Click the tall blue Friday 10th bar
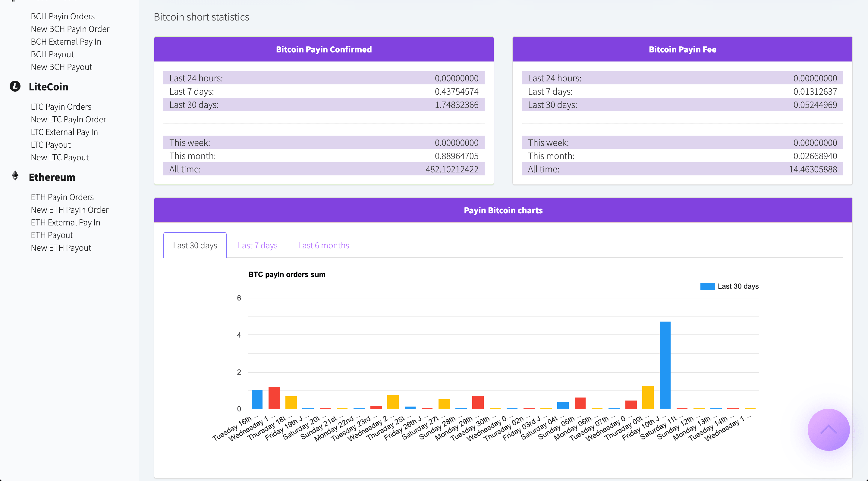868x481 pixels. tap(665, 365)
